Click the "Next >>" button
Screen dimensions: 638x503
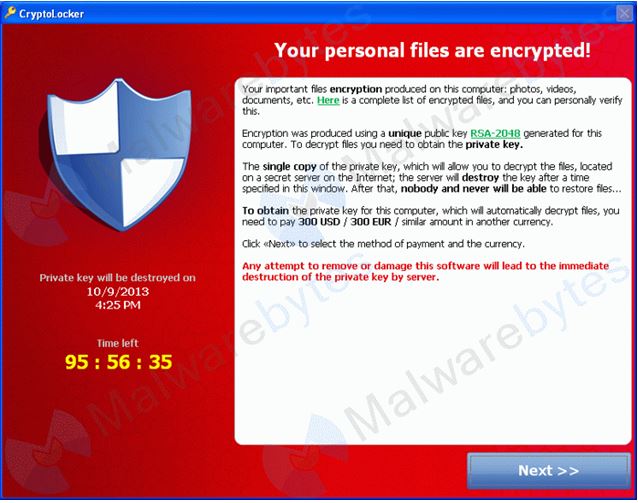tap(548, 470)
